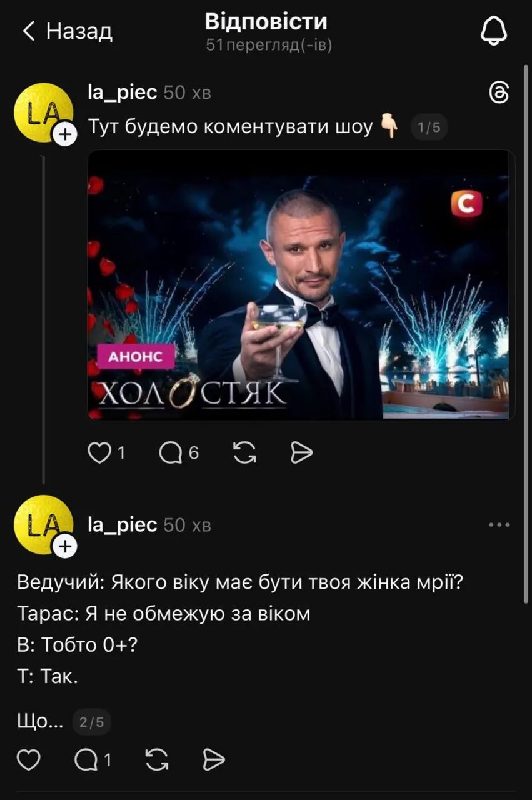The height and width of the screenshot is (800, 532).
Task: Follow la_piec via plus badge on second avatar
Action: pyautogui.click(x=65, y=547)
